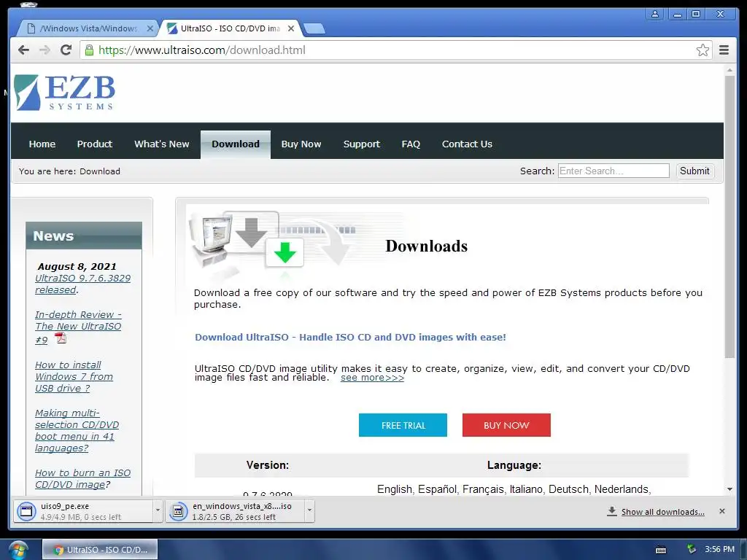Switch to the UltraISO tab

(x=230, y=28)
